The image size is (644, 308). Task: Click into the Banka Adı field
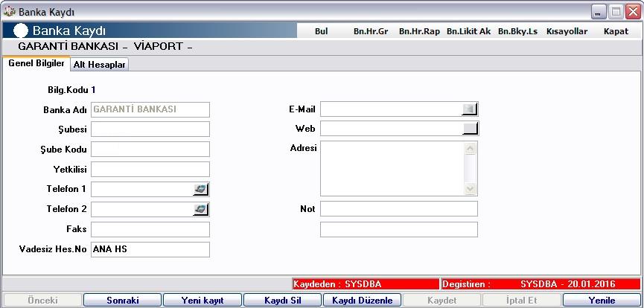tap(150, 109)
